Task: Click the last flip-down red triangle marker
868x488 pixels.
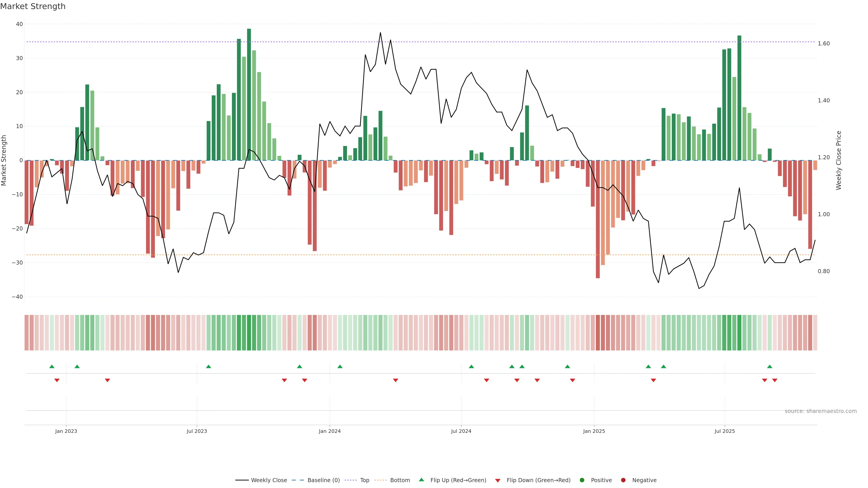Action: tap(775, 380)
